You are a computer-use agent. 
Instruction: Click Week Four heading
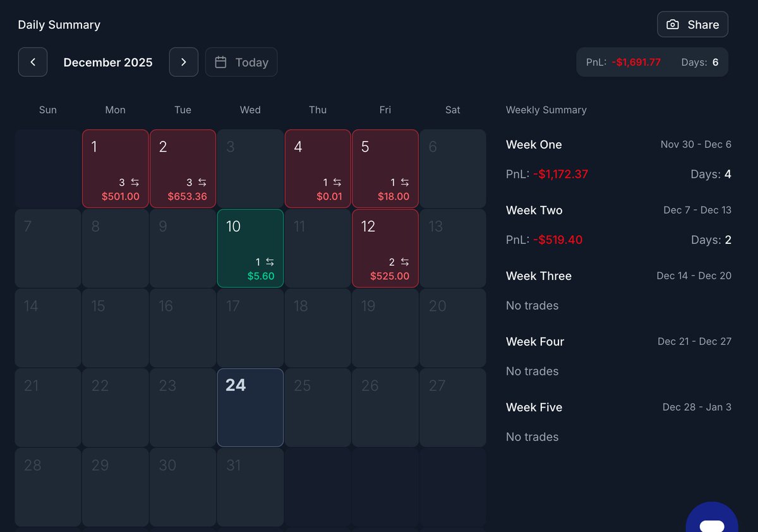535,342
